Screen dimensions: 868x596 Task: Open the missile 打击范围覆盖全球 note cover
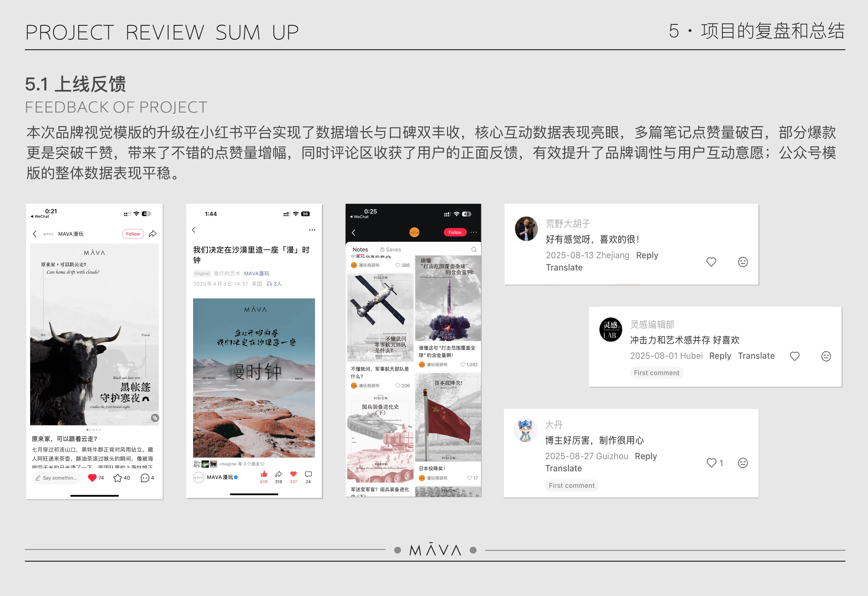[x=448, y=298]
